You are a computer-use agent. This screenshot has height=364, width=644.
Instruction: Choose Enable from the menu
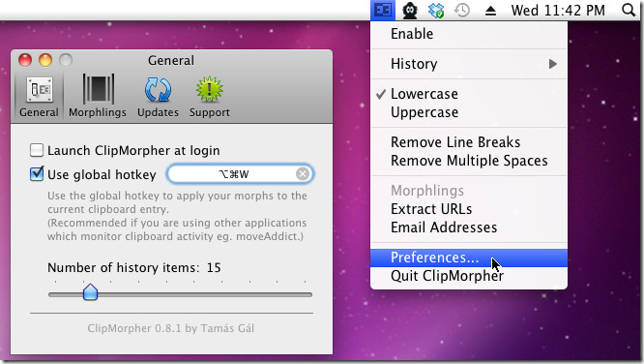(x=469, y=34)
